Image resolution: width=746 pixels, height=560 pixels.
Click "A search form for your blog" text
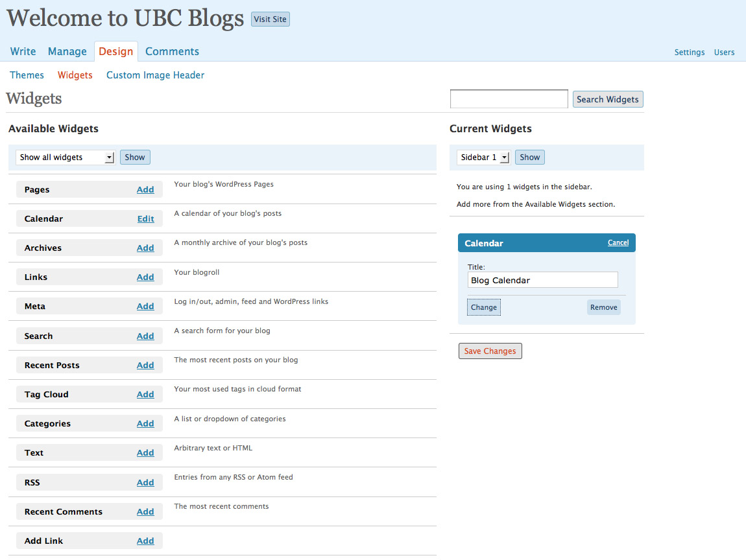[x=223, y=331]
